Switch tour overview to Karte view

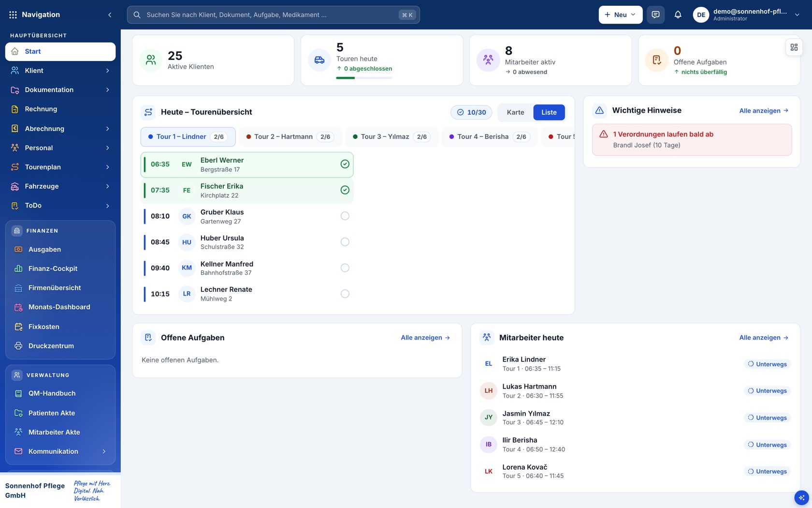pyautogui.click(x=515, y=112)
